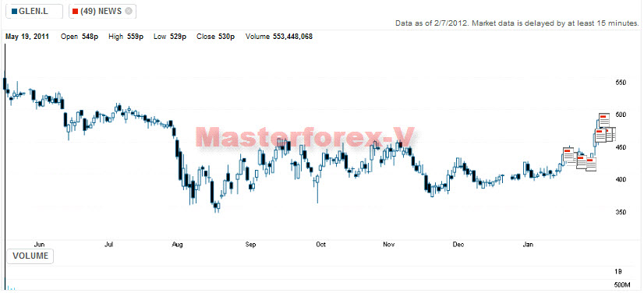Click the lowest rightmost news icon near 420
Viewport: 644px width, 293px height.
[x=591, y=164]
